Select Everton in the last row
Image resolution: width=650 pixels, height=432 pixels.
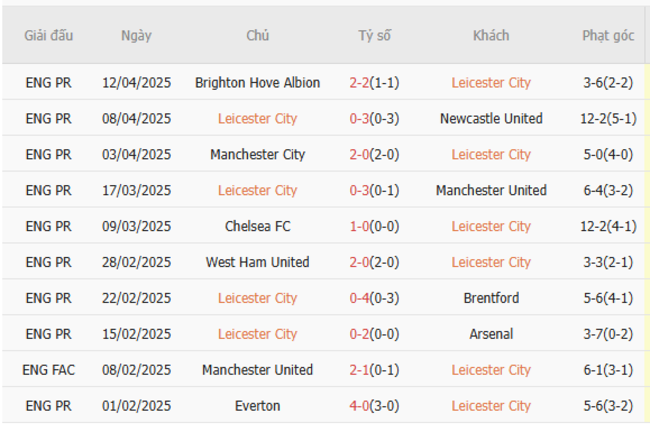tap(257, 407)
